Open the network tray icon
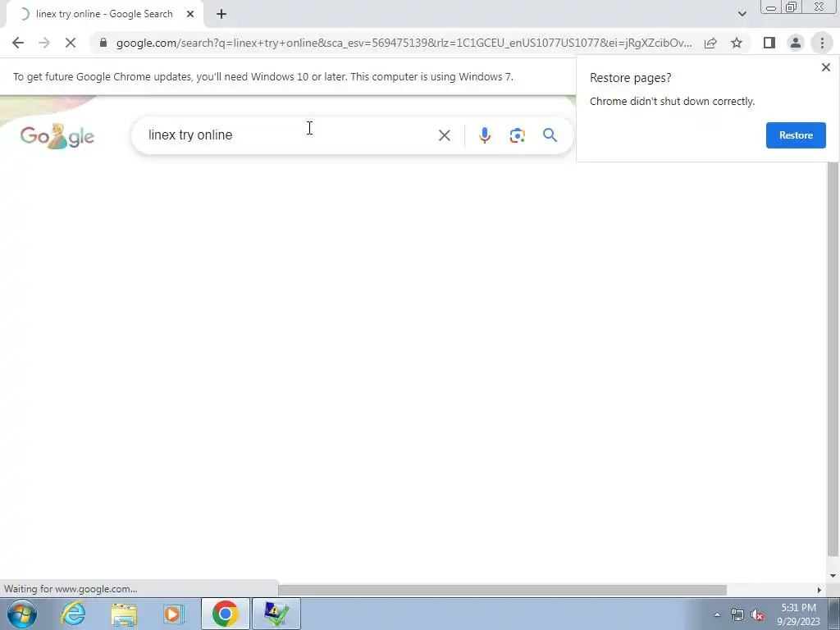The image size is (840, 630). (737, 615)
